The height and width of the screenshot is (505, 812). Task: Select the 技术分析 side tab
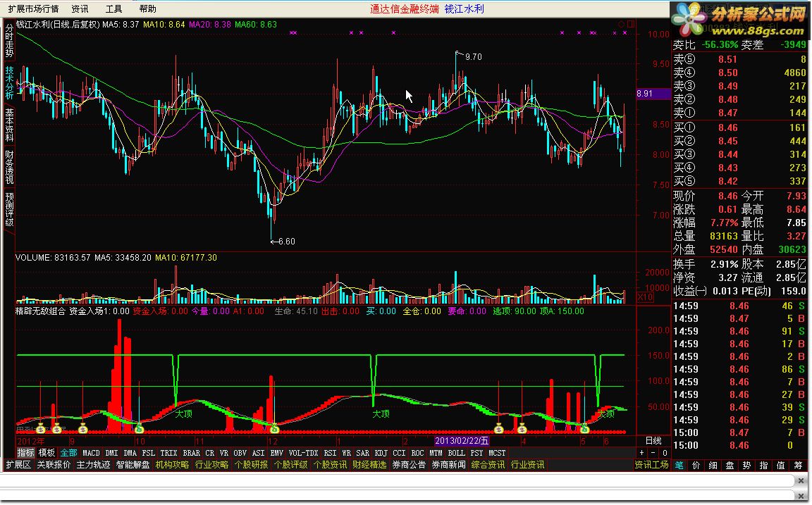pyautogui.click(x=9, y=83)
